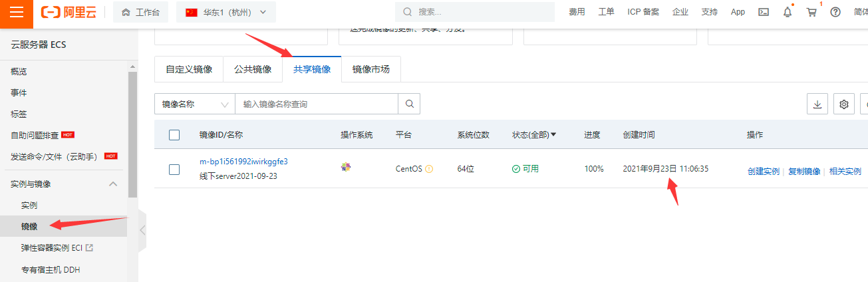Switch to the 公共镜像 tab
The width and height of the screenshot is (868, 282).
253,69
